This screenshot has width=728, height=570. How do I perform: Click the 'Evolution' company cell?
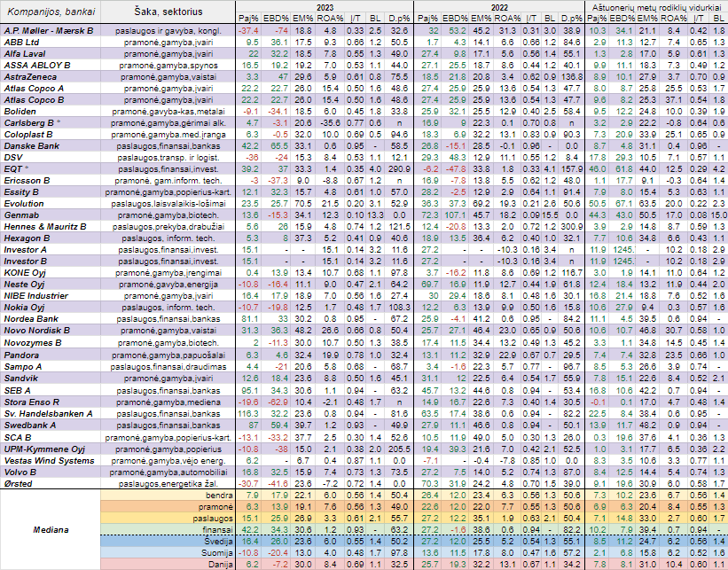pos(51,203)
